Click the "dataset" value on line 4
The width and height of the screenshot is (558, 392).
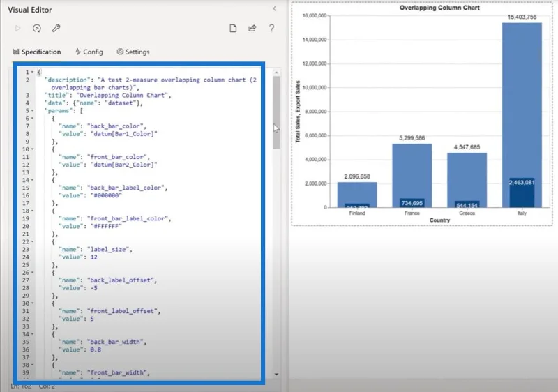pyautogui.click(x=120, y=103)
